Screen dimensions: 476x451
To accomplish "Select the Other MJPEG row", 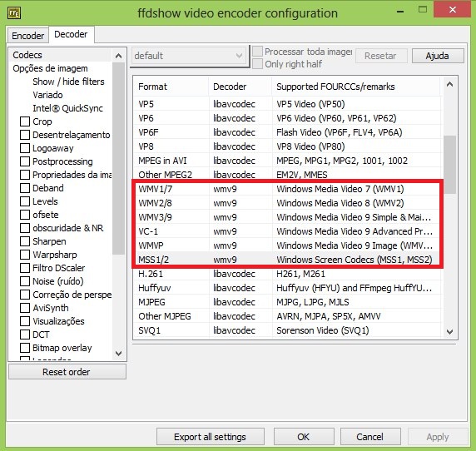I will (x=287, y=316).
